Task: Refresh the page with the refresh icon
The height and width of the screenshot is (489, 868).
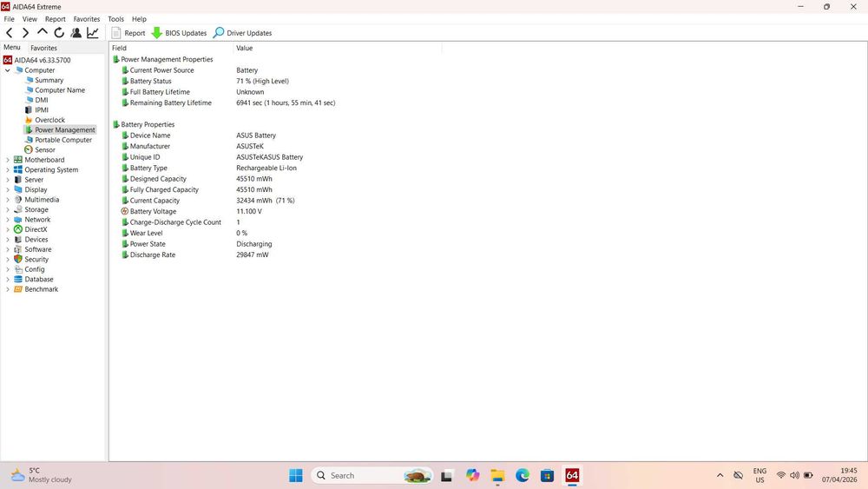Action: [59, 33]
